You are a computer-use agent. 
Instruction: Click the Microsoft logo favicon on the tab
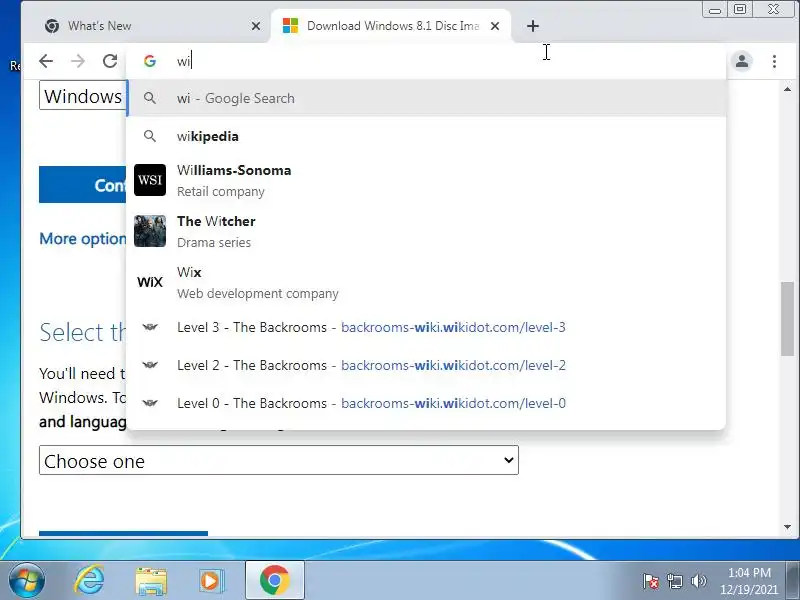click(x=290, y=26)
